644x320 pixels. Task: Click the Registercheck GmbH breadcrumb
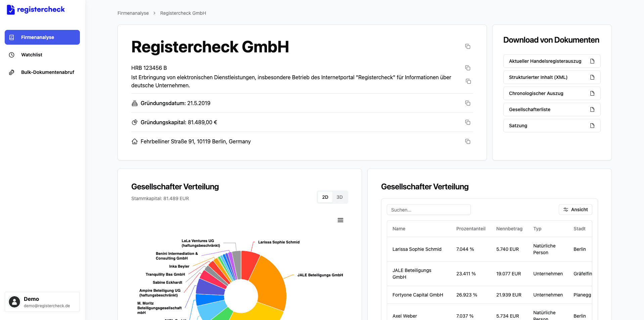click(183, 13)
